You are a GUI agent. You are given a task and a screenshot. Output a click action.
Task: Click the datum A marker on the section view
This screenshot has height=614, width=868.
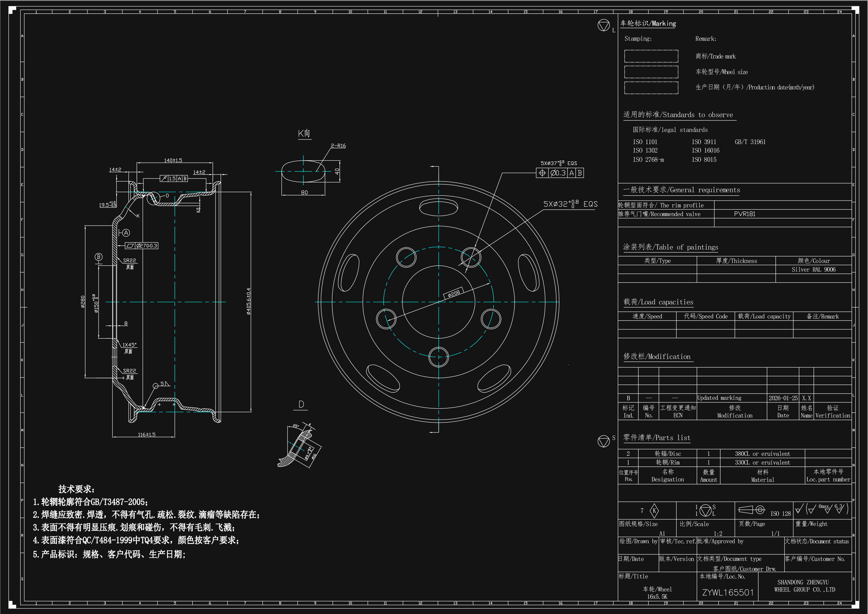126,232
